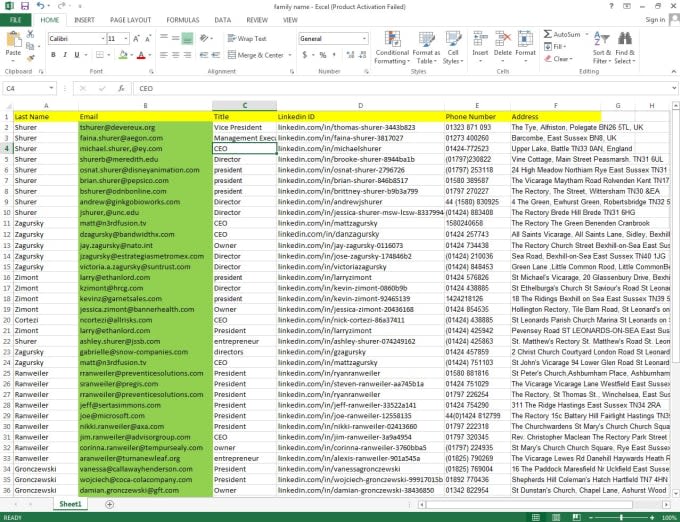Click the Orientation text angle icon
680x522 pixels.
pyautogui.click(x=204, y=39)
